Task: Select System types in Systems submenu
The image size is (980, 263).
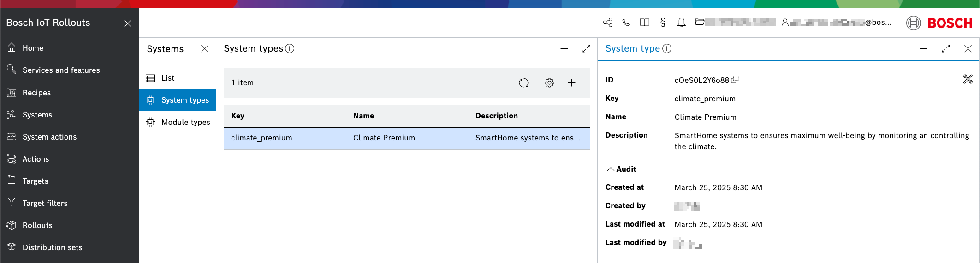Action: 178,100
